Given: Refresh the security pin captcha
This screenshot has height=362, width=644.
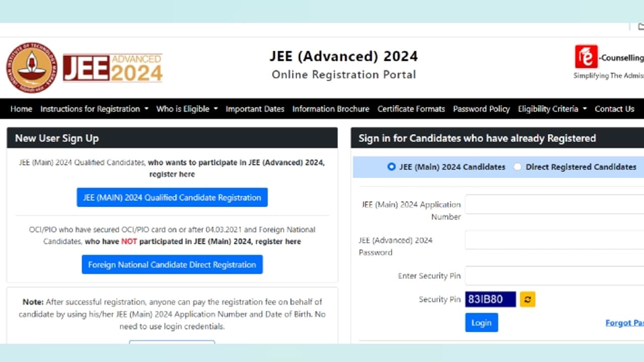Looking at the screenshot, I should click(x=527, y=299).
